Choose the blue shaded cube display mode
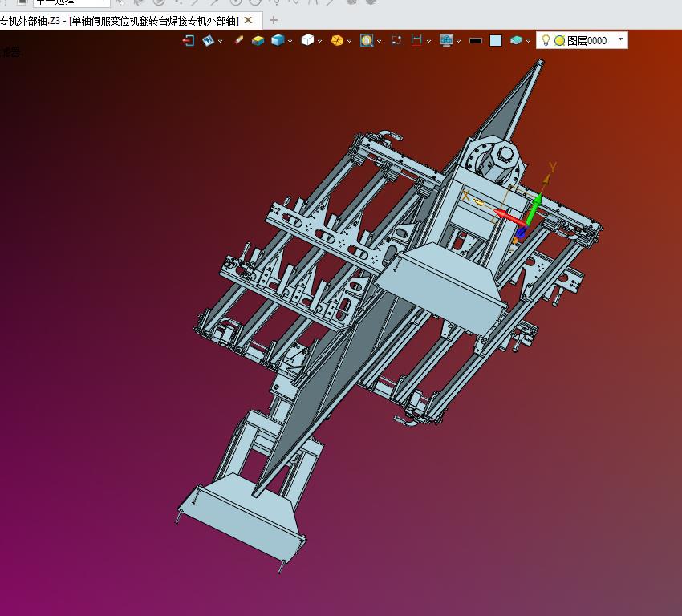This screenshot has width=682, height=616. point(278,40)
